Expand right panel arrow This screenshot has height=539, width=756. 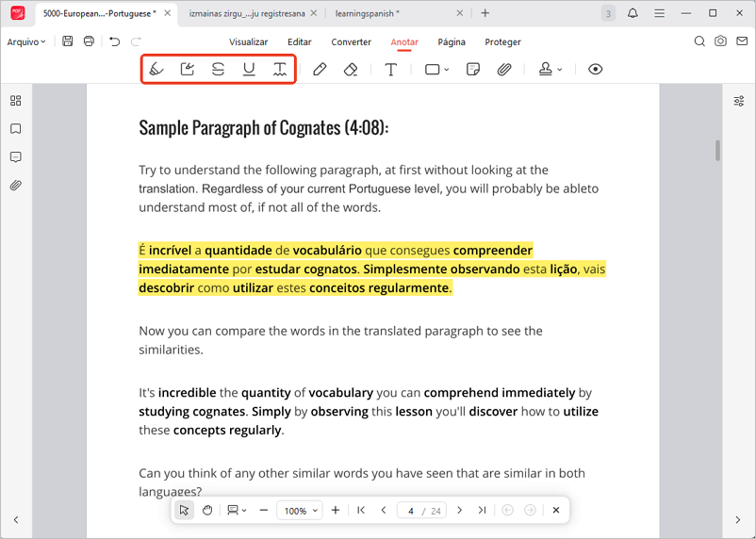738,520
